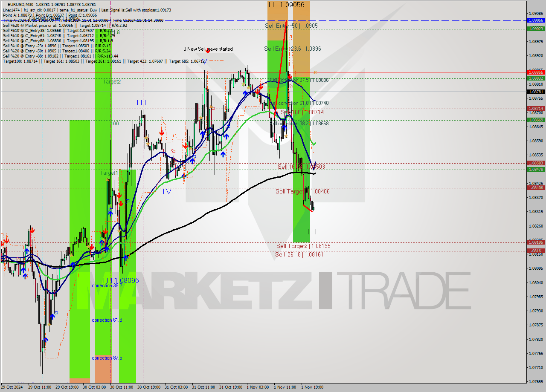Viewport: 546px width, 392px height.
Task: Click the 'Sell 261.8 | 1.08161' label
Action: coord(299,254)
